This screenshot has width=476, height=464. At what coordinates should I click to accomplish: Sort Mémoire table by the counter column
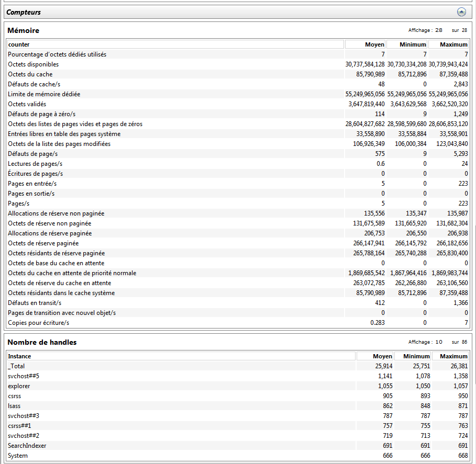click(x=175, y=44)
